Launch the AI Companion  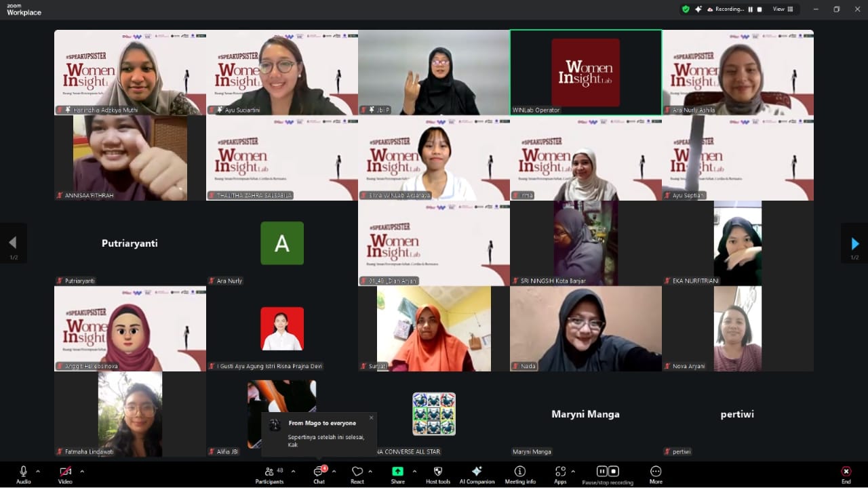click(477, 474)
